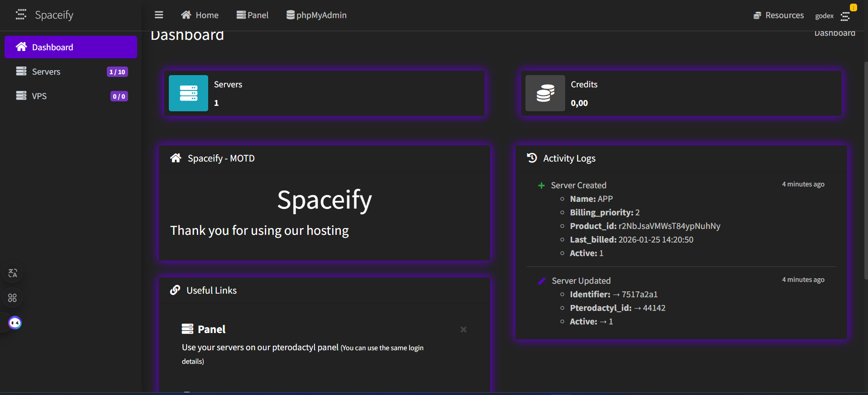Click the Pterodactyl_id 44142 entry
Image resolution: width=868 pixels, height=395 pixels.
click(x=618, y=308)
